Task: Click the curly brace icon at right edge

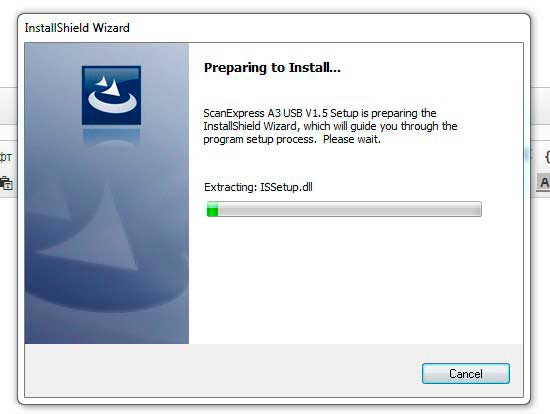Action: (x=547, y=156)
